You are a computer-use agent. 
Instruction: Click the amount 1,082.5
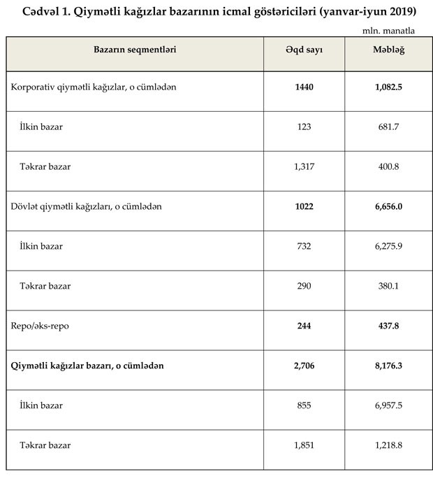pyautogui.click(x=389, y=87)
